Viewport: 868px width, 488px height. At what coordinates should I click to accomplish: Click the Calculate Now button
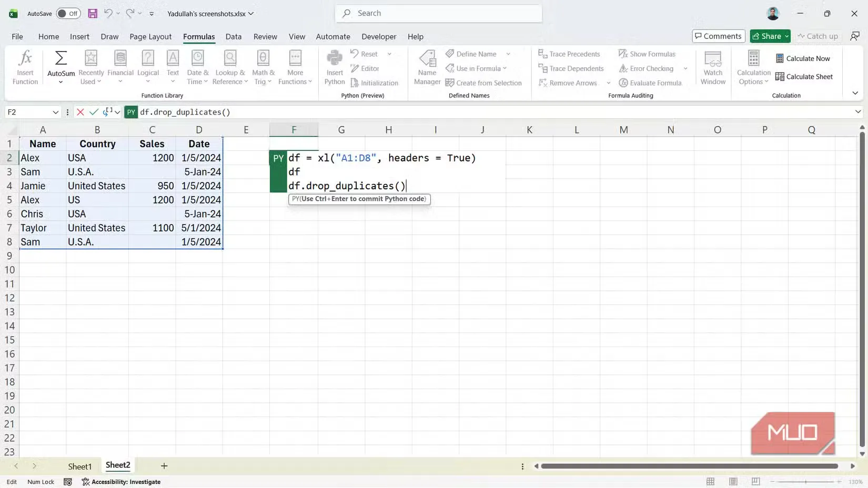(x=803, y=58)
